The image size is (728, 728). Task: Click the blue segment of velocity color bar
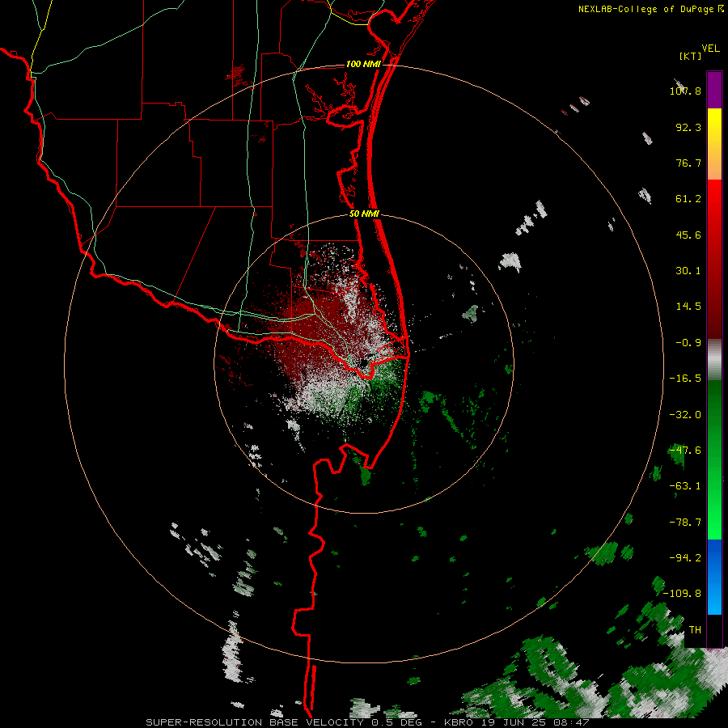pos(714,577)
